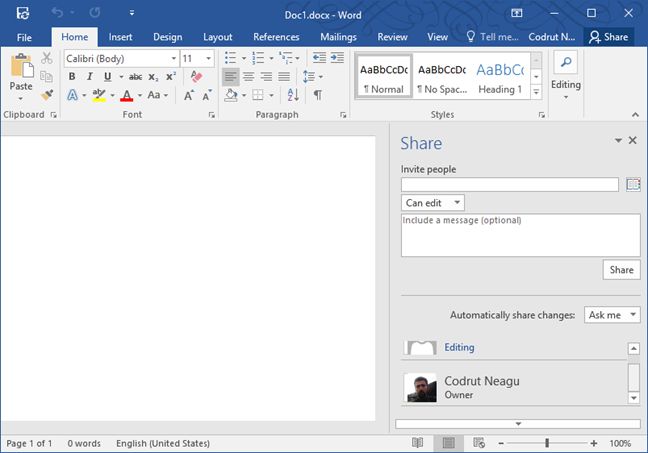The image size is (648, 453).
Task: Decrease the paragraph indent
Action: pyautogui.click(x=319, y=58)
